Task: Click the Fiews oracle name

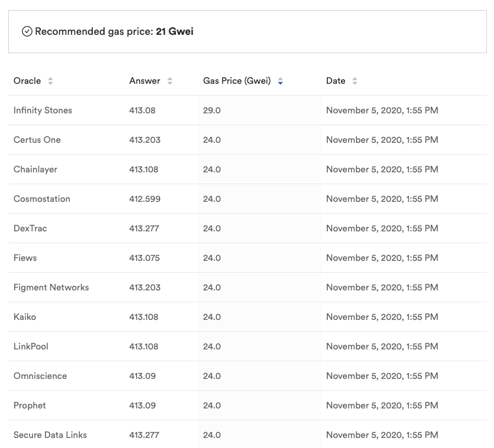Action: [x=25, y=258]
